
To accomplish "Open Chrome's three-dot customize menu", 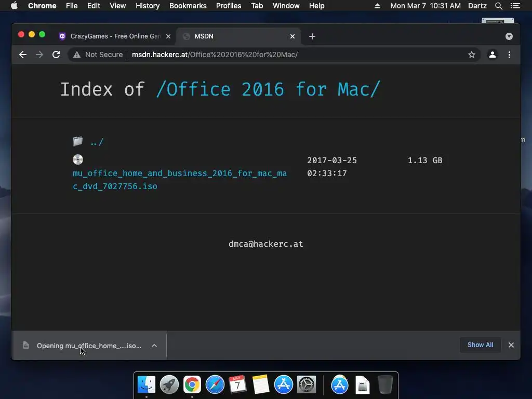I will (509, 55).
